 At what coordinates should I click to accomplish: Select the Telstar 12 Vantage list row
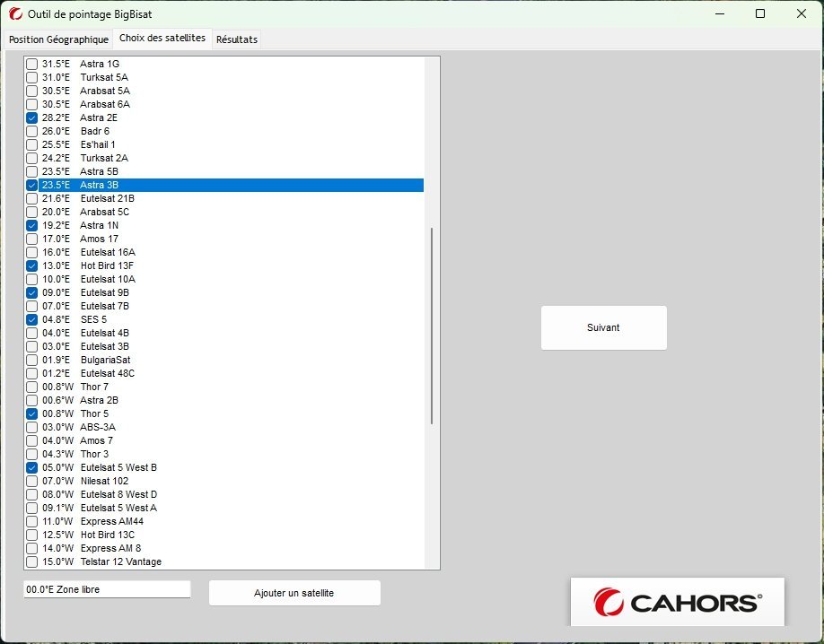[x=120, y=561]
